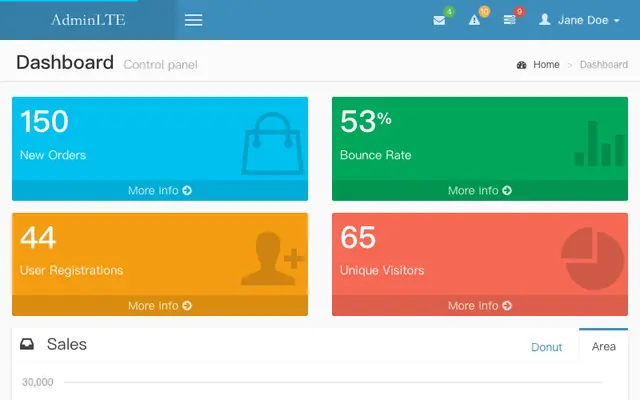Open the messages envelope icon
The height and width of the screenshot is (400, 640).
tap(439, 20)
